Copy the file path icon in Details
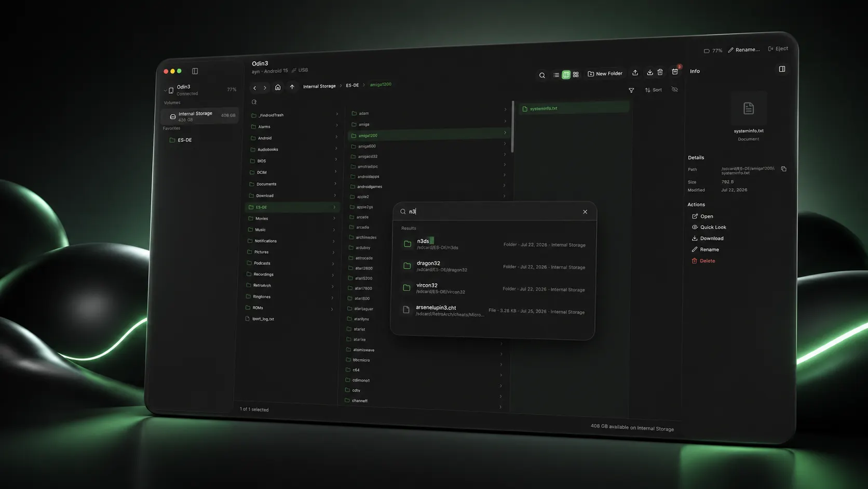 [x=784, y=169]
